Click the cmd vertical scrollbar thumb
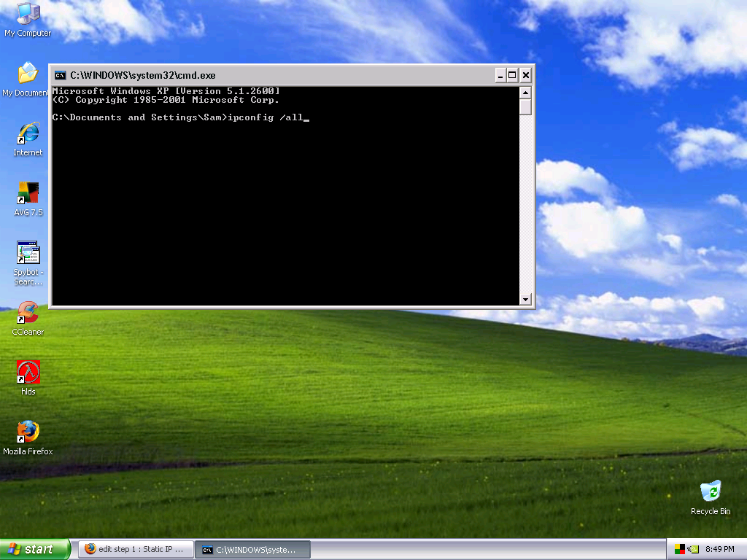747x560 pixels. point(525,107)
